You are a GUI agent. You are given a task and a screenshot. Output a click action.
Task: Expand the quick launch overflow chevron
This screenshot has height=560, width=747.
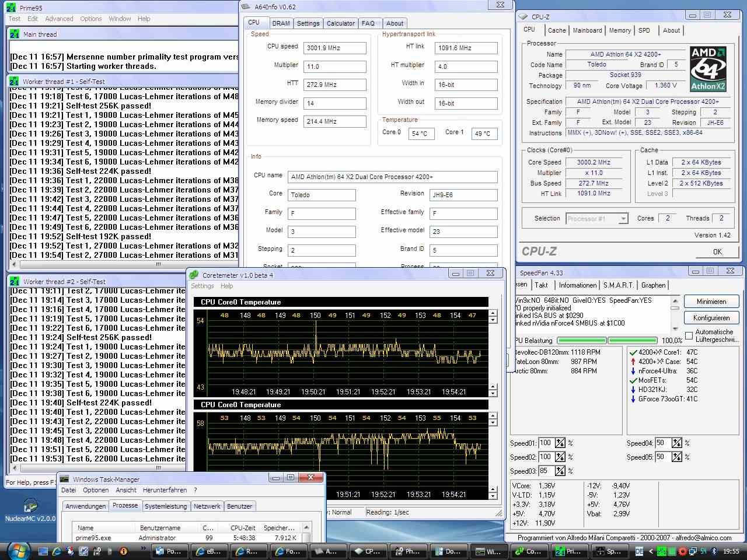pos(143,548)
